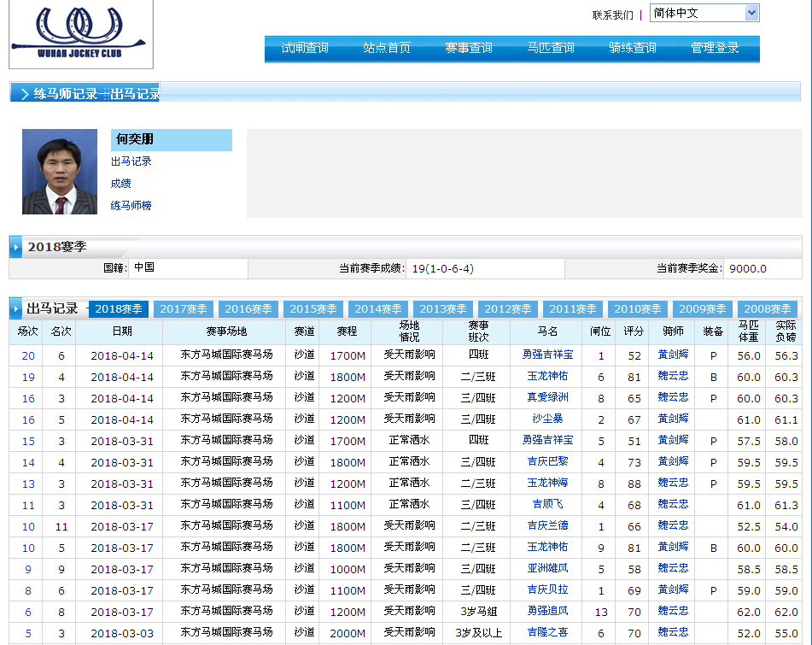
Task: Click the 联系我们 link
Action: (612, 15)
